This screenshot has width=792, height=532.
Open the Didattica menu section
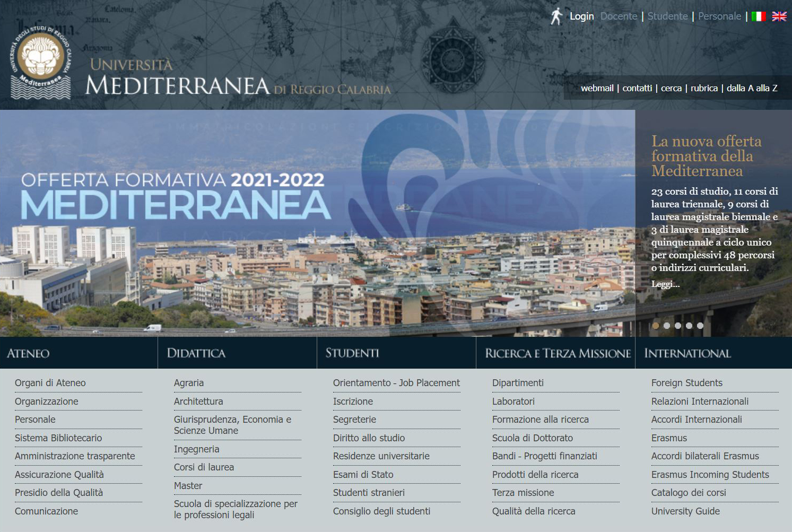pos(196,353)
